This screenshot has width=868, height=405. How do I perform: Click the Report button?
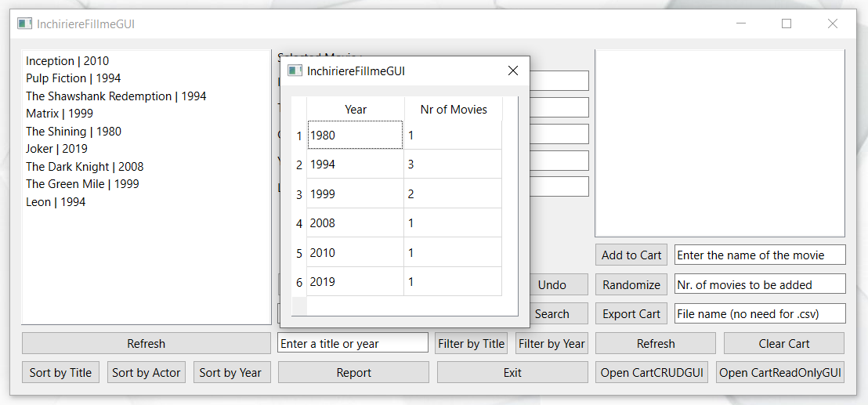pos(354,372)
